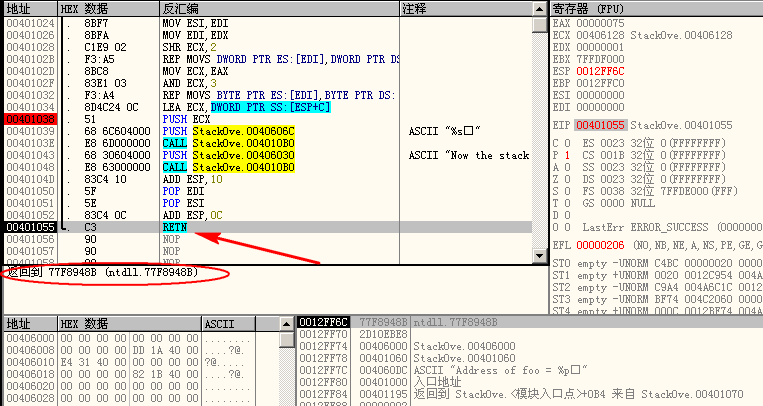Select the EAX register value 00000075
Viewport: 763px width, 406px height.
tap(598, 20)
